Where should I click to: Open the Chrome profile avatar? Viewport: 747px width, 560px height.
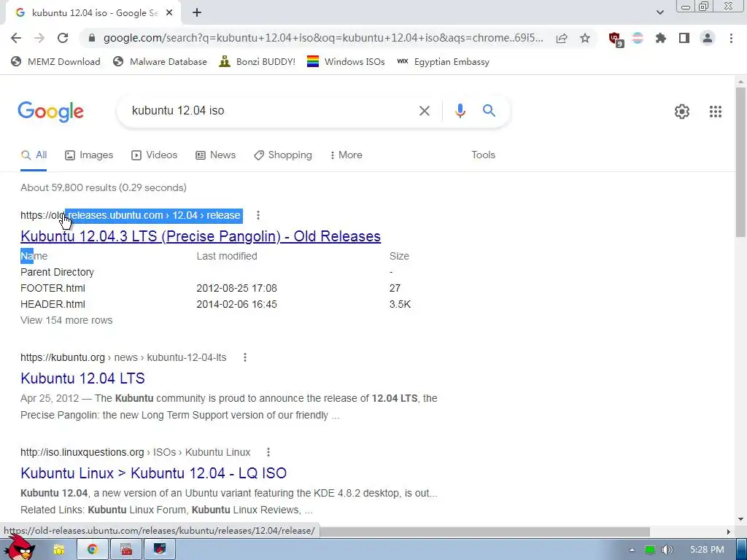click(708, 38)
